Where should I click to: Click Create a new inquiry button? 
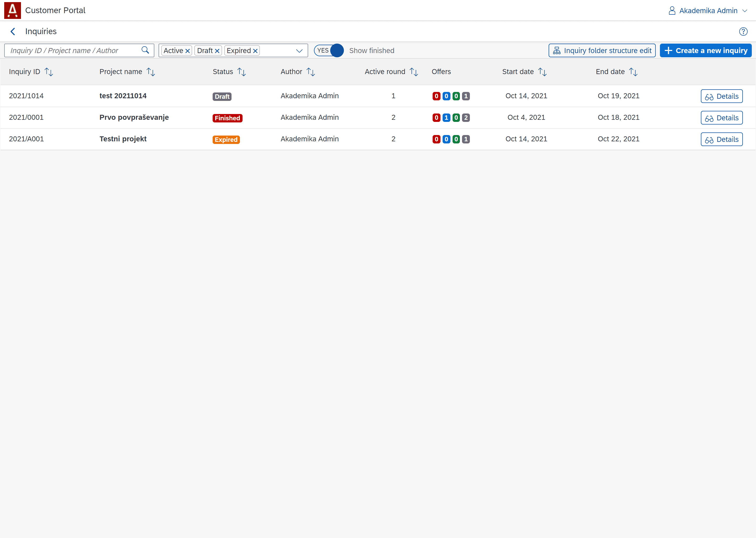click(x=705, y=50)
